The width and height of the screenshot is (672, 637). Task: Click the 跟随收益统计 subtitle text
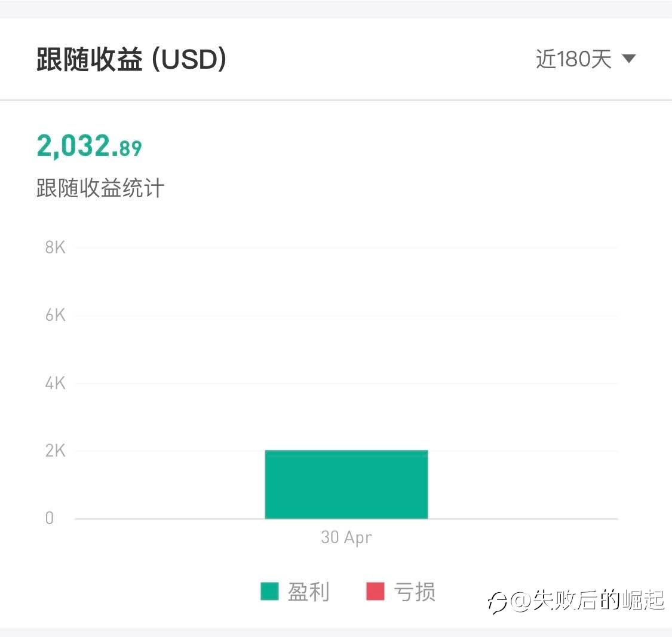100,188
